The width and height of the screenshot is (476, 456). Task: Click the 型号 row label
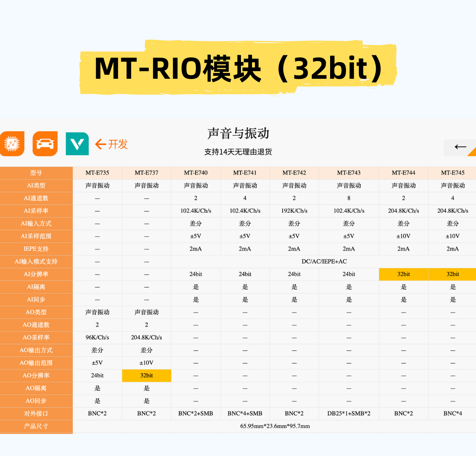(36, 173)
